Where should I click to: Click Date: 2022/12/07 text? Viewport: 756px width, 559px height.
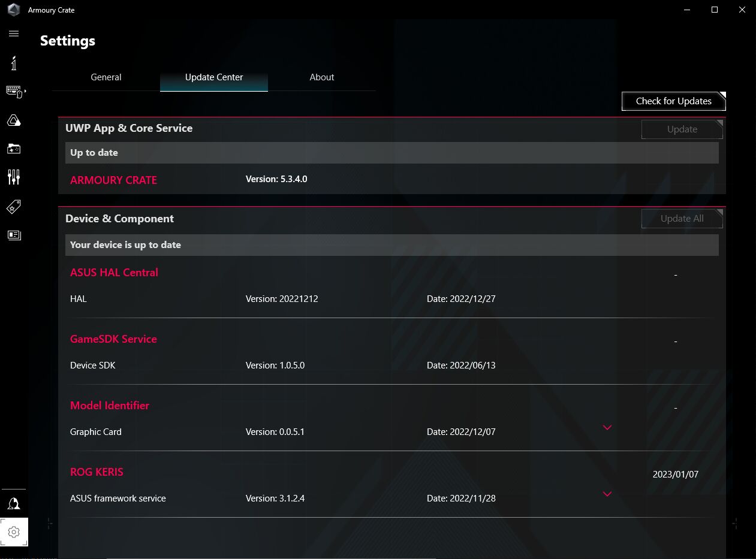click(461, 431)
